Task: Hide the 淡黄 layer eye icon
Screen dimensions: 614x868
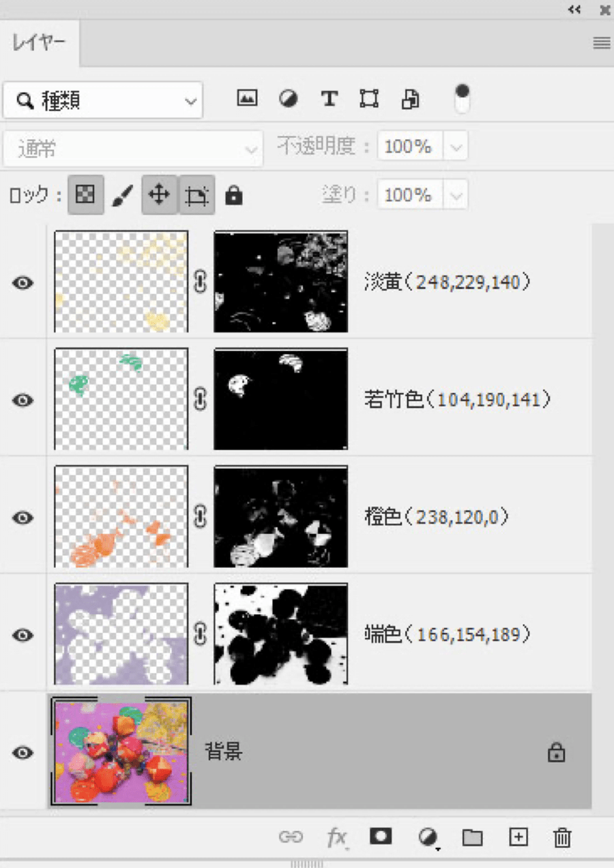Action: point(23,282)
